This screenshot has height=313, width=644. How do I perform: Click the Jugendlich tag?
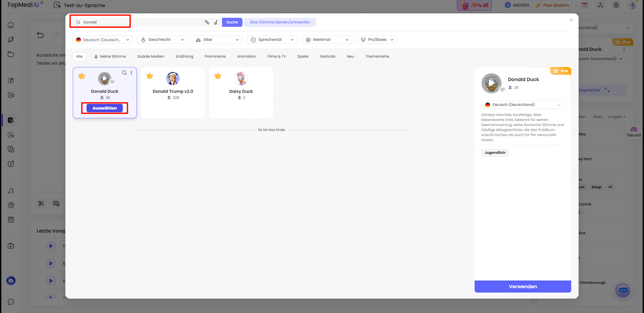(x=495, y=152)
